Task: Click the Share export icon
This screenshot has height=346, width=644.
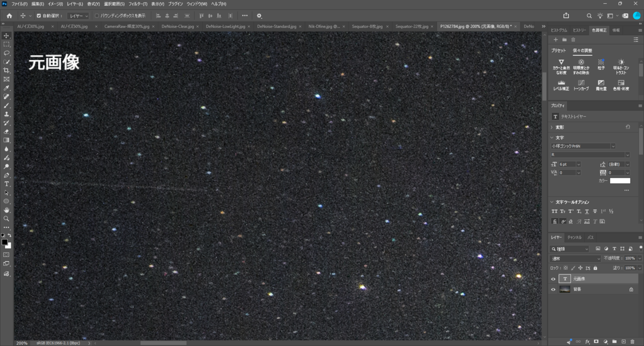Action: [566, 16]
